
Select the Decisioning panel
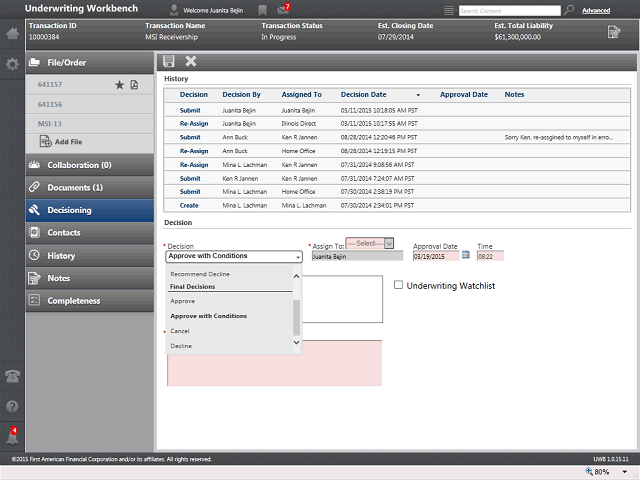(90, 210)
